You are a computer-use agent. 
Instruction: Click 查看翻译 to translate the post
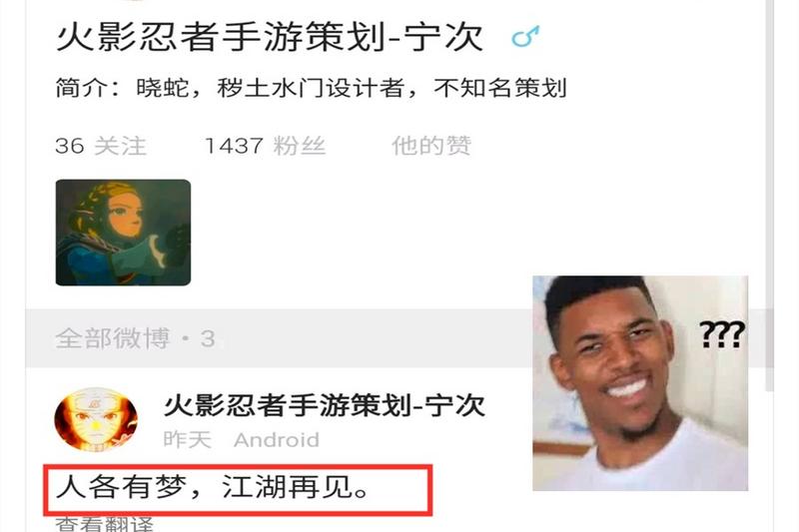105,524
